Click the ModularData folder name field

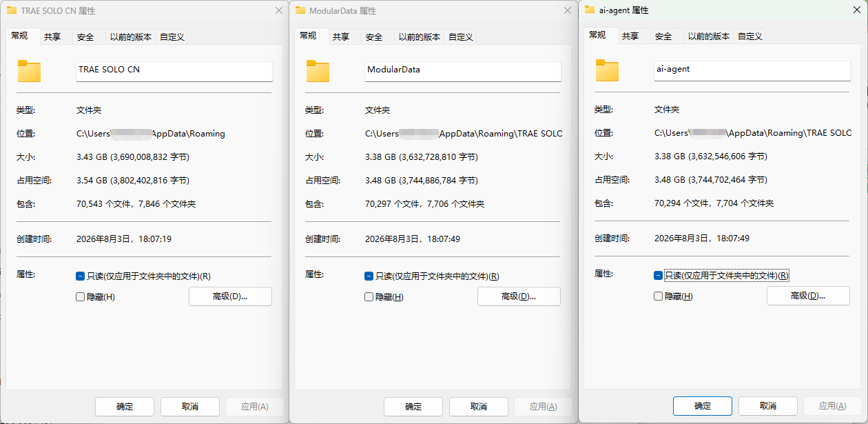click(463, 71)
